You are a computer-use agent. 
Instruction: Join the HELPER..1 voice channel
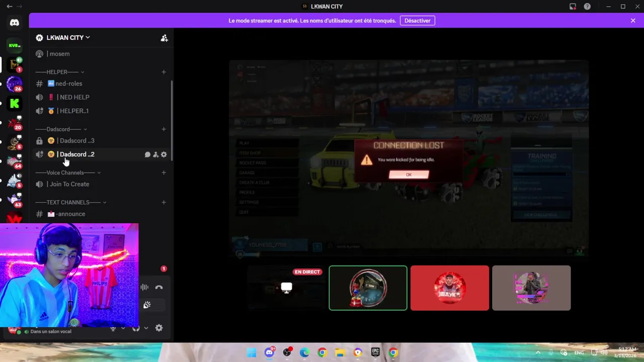point(101,111)
